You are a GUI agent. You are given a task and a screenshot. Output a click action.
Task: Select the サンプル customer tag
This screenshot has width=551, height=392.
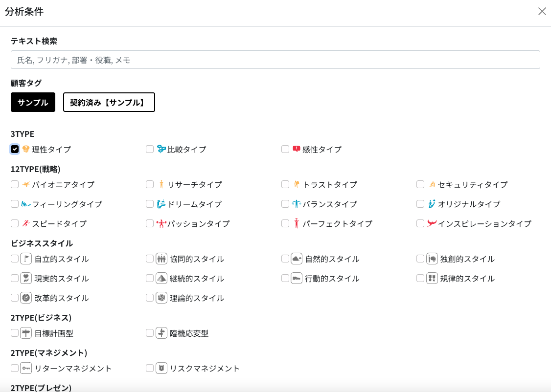(x=33, y=102)
